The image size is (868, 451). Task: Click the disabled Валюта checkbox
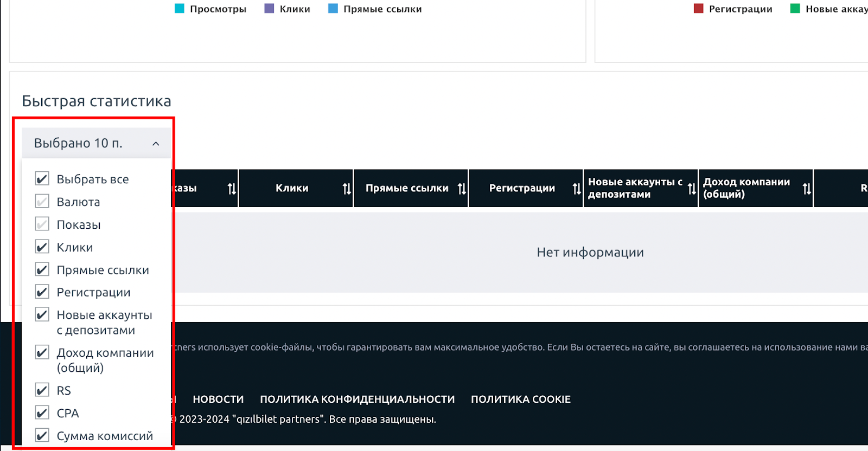(42, 202)
